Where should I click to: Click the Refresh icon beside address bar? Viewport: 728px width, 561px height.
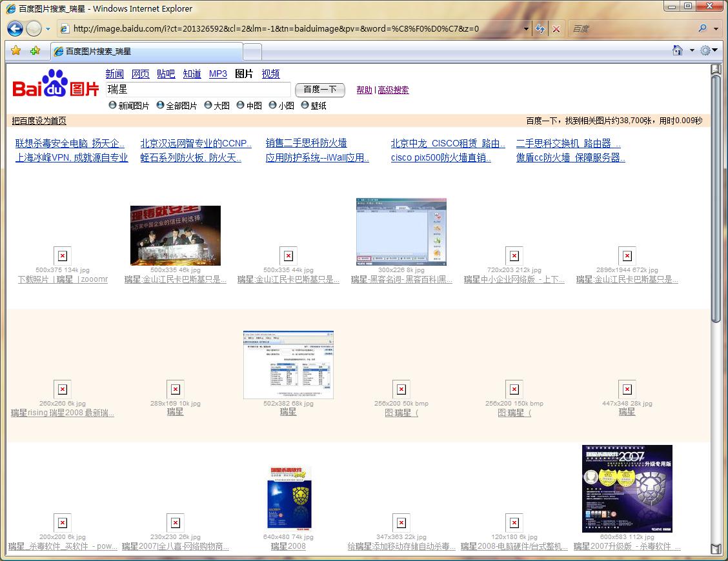tap(540, 29)
